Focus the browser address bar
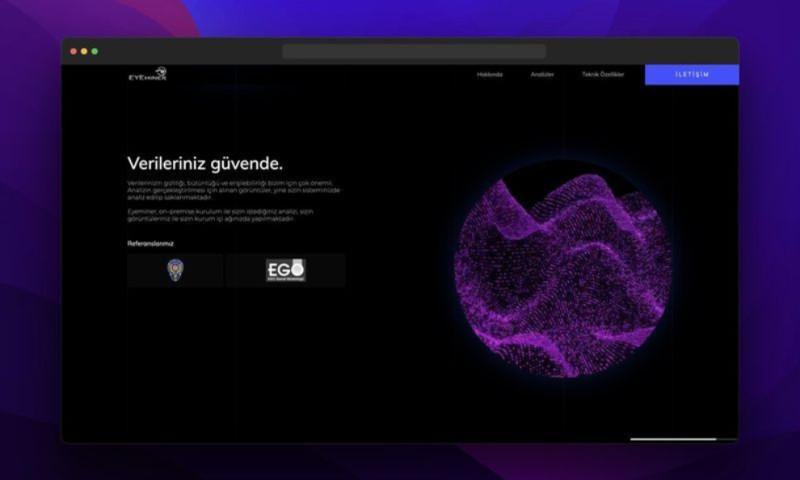This screenshot has width=800, height=480. click(413, 51)
